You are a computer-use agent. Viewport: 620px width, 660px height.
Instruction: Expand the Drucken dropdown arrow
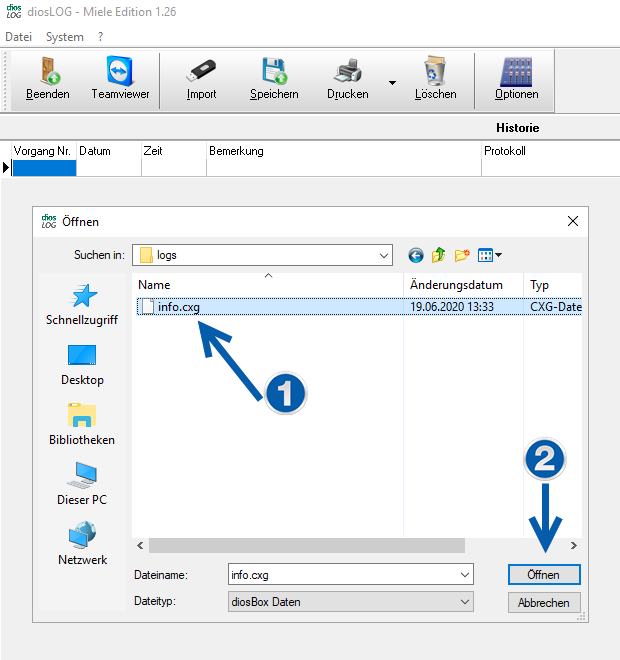point(392,83)
